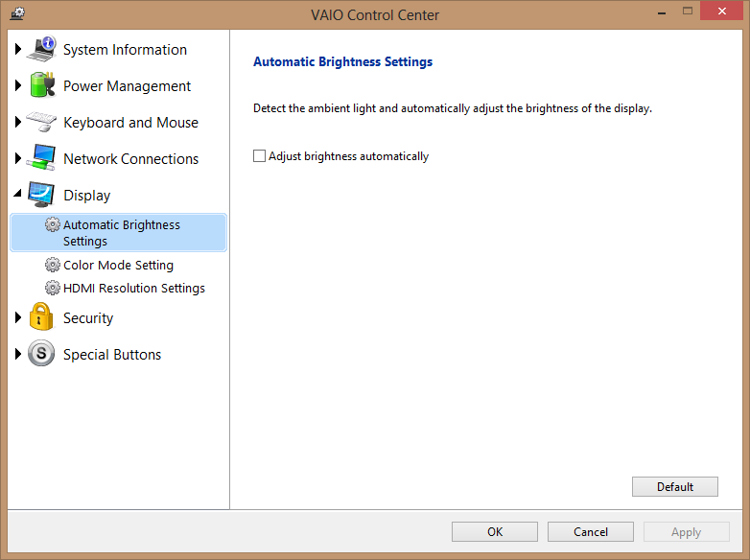Expand the Keyboard and Mouse arrow

[18, 122]
